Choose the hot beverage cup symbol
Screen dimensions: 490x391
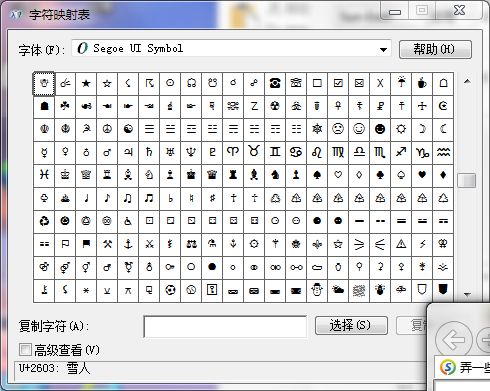[422, 83]
